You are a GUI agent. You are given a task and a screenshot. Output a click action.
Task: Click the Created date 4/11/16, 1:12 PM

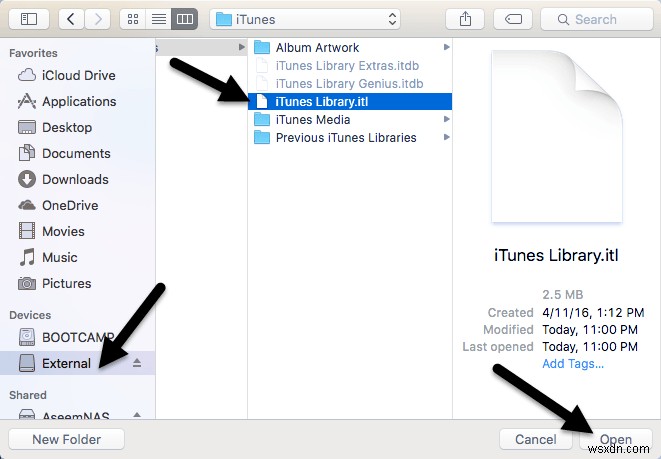tap(593, 313)
